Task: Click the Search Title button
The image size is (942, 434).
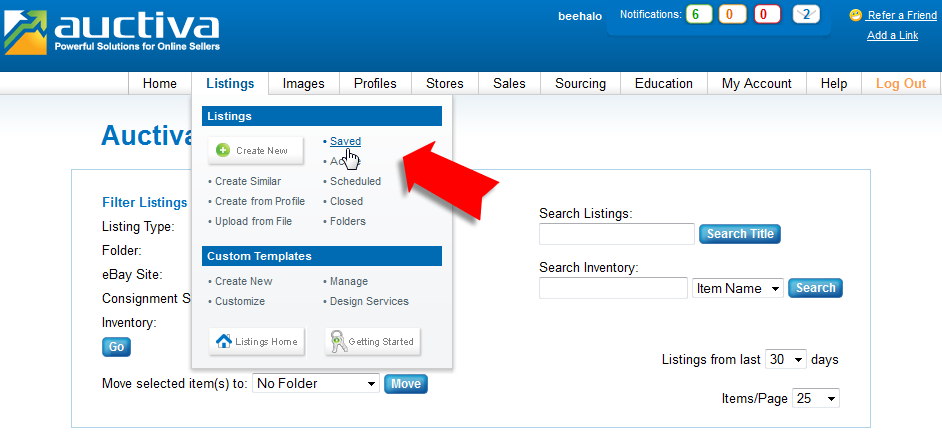Action: pos(739,234)
